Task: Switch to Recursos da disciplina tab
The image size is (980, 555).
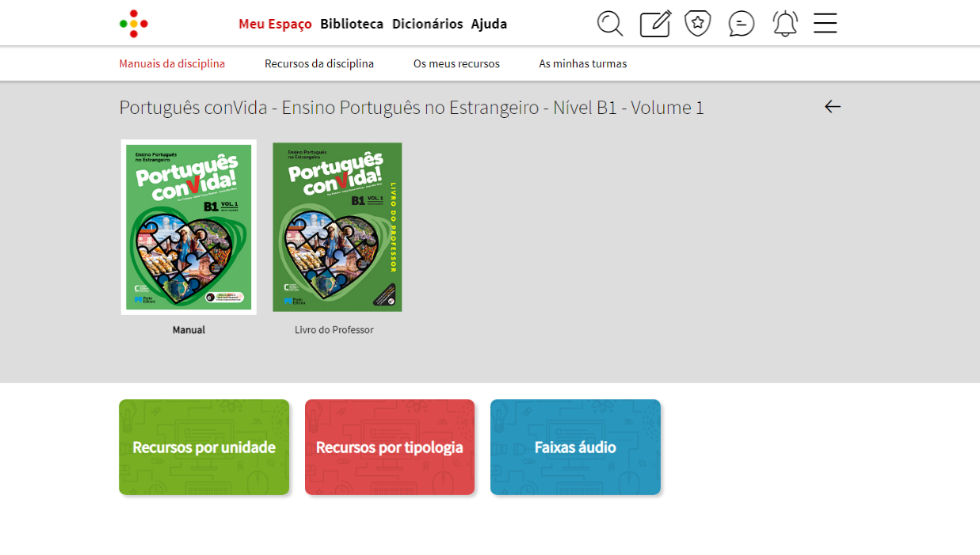Action: pyautogui.click(x=319, y=63)
